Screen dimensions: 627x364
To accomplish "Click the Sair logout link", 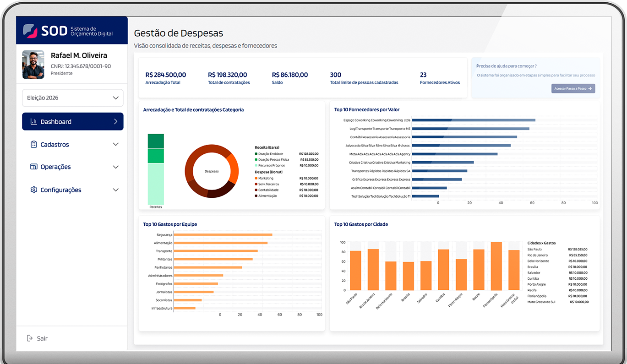I will coord(37,338).
